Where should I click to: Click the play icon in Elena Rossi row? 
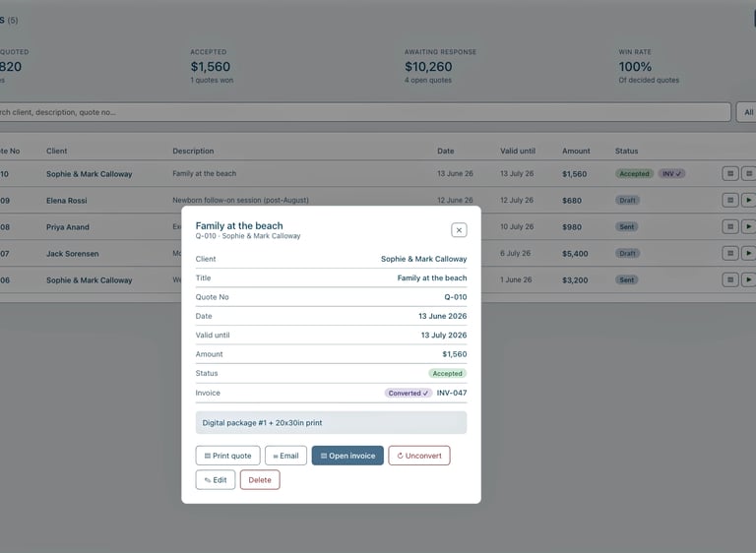point(748,200)
